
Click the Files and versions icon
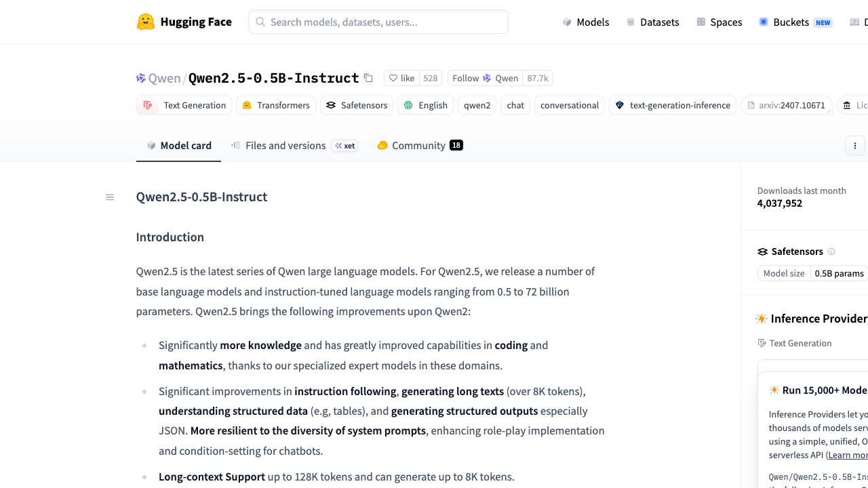click(236, 145)
